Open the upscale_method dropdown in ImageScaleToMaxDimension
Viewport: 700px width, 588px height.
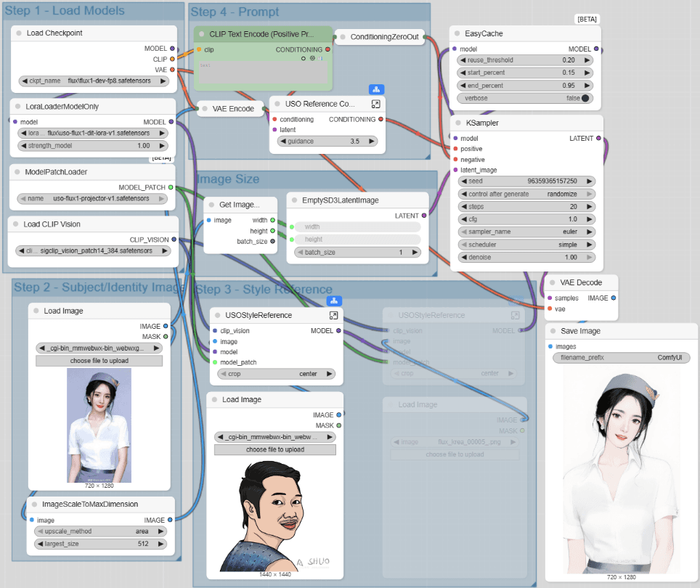coord(100,531)
